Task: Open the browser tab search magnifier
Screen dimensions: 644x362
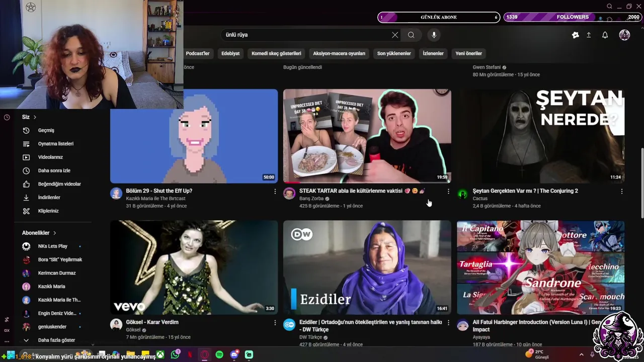Action: (609, 7)
